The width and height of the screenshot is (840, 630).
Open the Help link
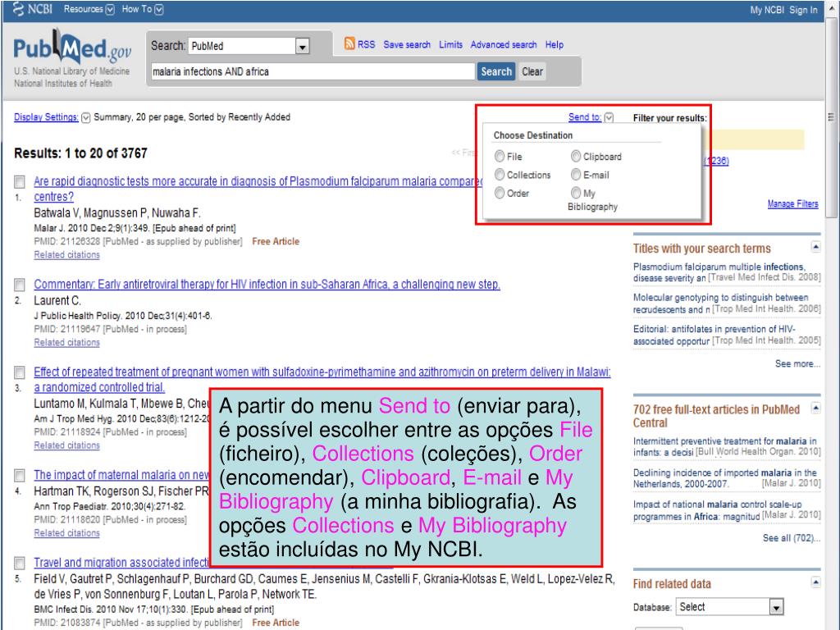tap(555, 44)
